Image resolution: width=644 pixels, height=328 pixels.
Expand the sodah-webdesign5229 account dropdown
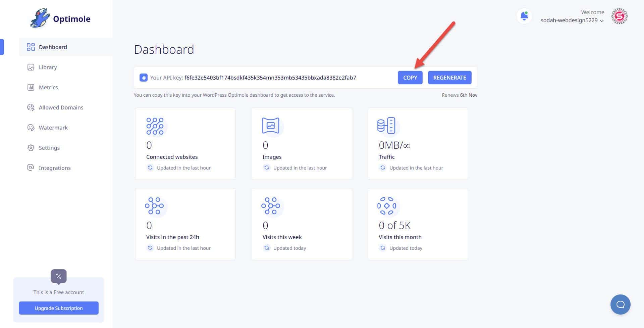click(572, 20)
